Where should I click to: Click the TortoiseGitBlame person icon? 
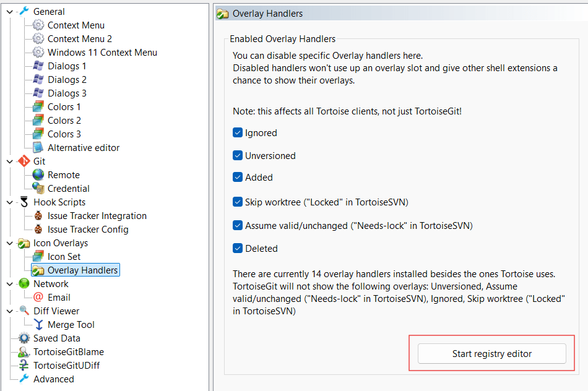click(24, 351)
